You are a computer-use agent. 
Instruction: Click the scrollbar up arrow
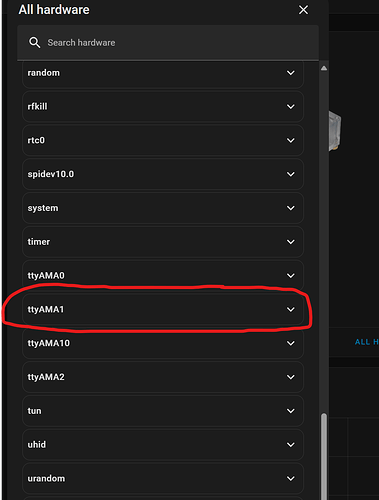coord(324,68)
